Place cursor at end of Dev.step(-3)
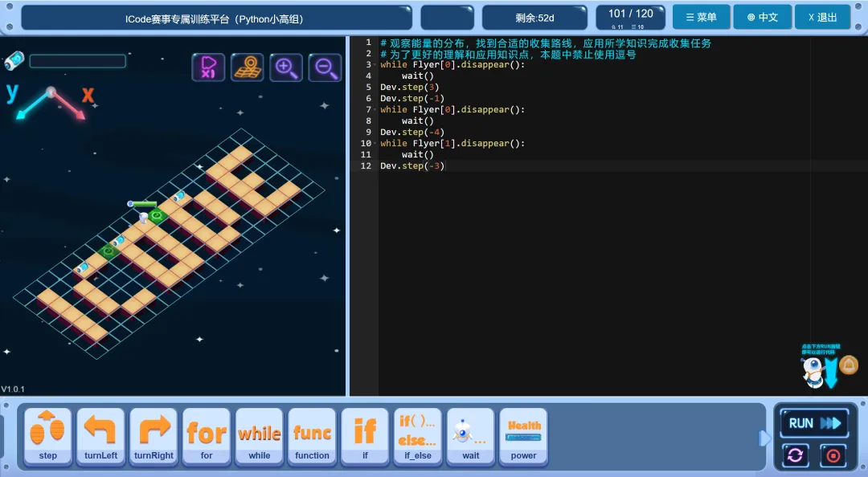This screenshot has height=477, width=868. (x=444, y=166)
